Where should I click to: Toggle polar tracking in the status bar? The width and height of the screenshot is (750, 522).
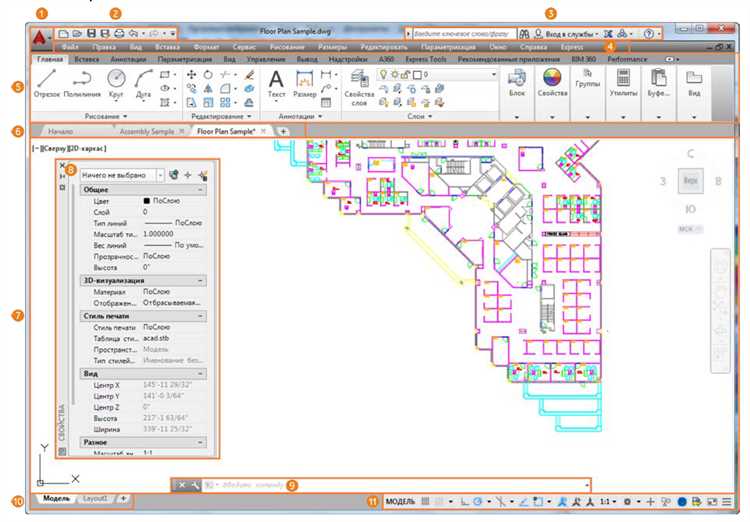pyautogui.click(x=477, y=501)
